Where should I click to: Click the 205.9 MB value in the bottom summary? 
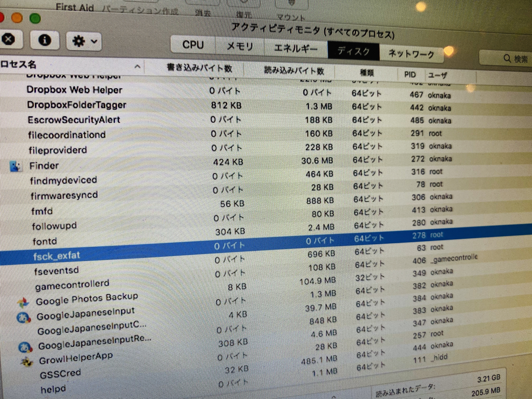coord(486,392)
